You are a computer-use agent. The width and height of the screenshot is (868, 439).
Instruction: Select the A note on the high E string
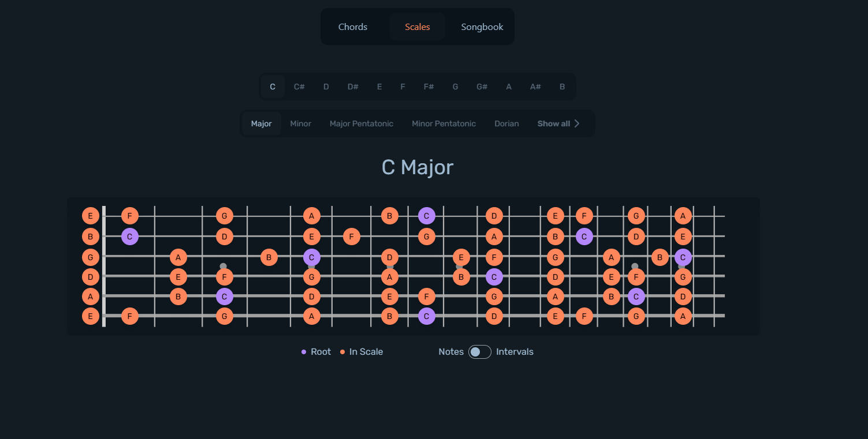pyautogui.click(x=311, y=215)
